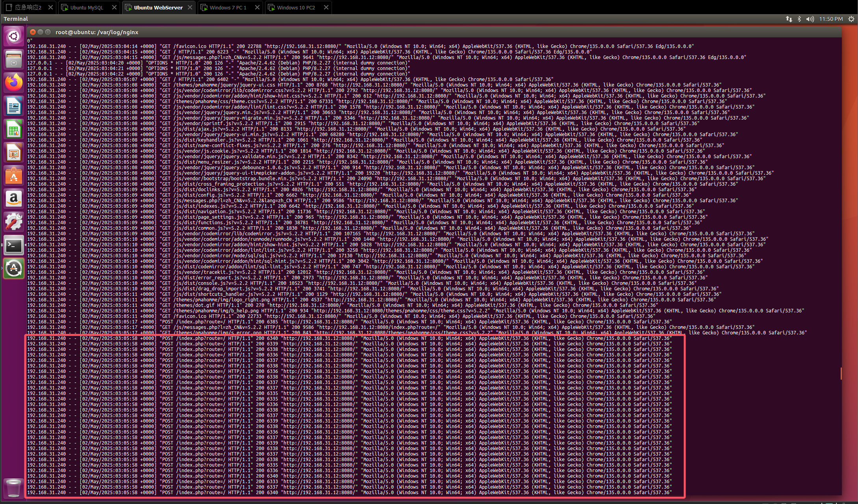This screenshot has height=504, width=858.
Task: Open Ubuntu dash search launcher
Action: click(x=14, y=37)
